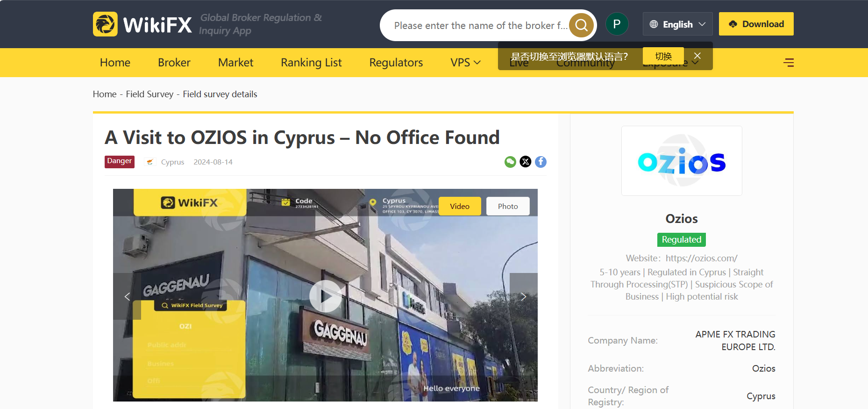Dismiss the language switch prompt
The width and height of the screenshot is (868, 409).
697,56
